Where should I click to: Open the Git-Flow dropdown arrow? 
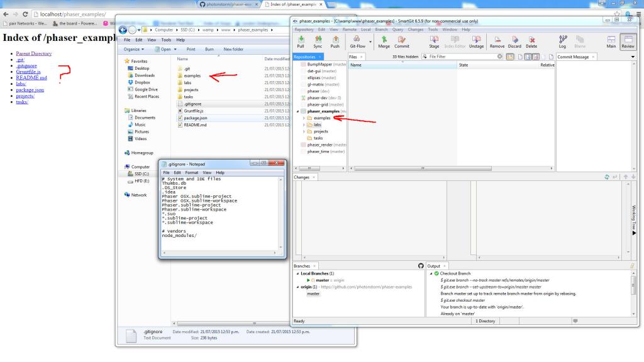pyautogui.click(x=370, y=42)
